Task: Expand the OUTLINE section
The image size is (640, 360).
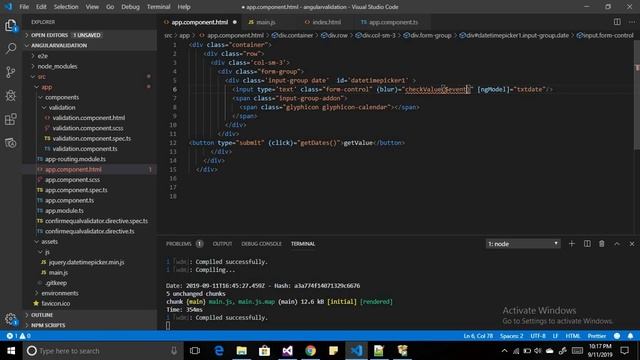Action: click(89, 315)
